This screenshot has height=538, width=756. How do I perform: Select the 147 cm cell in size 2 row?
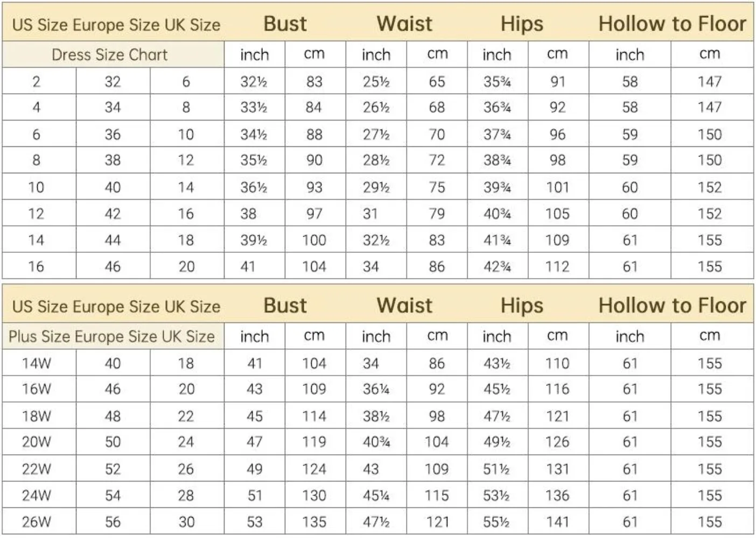click(711, 81)
